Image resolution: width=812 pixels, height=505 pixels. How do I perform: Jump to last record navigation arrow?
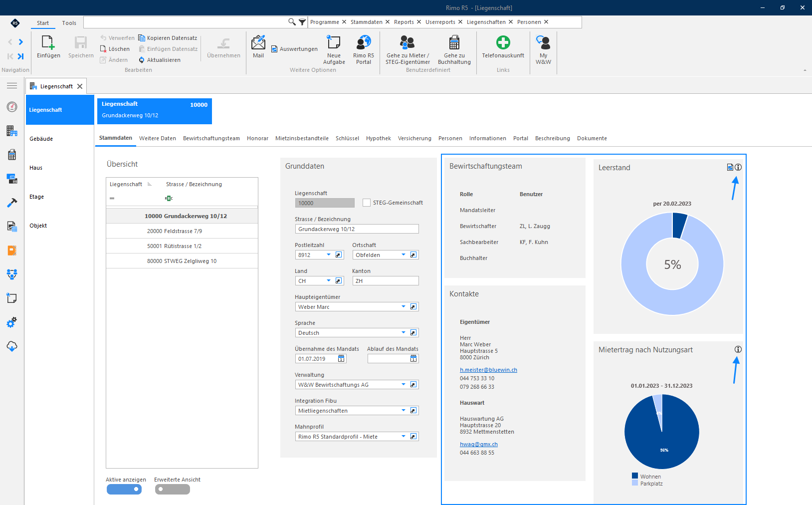pyautogui.click(x=20, y=56)
